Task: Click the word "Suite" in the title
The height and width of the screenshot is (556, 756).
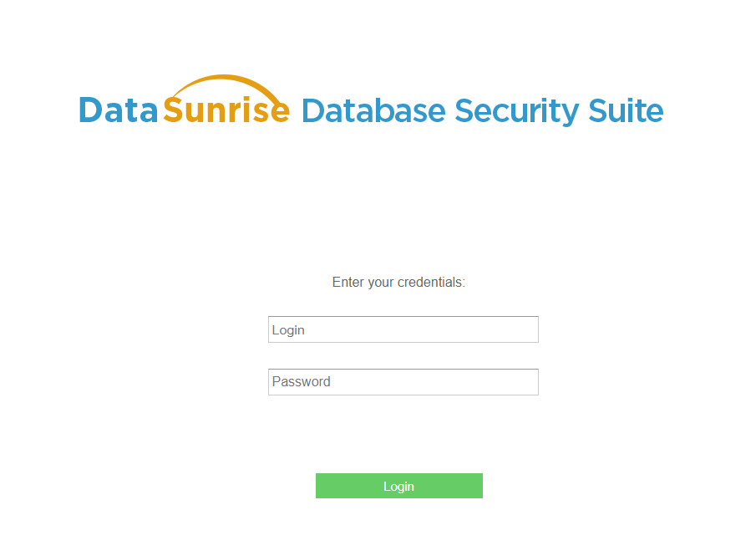Action: (x=626, y=111)
